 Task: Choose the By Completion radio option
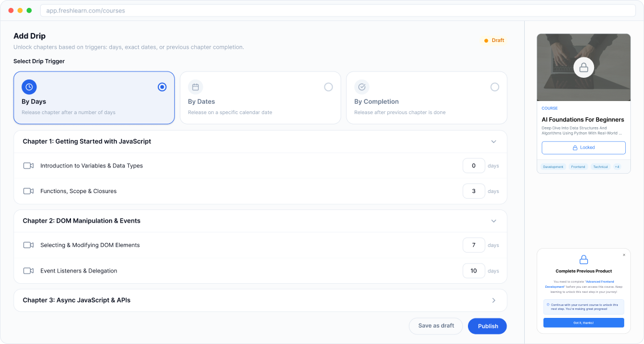pos(495,87)
